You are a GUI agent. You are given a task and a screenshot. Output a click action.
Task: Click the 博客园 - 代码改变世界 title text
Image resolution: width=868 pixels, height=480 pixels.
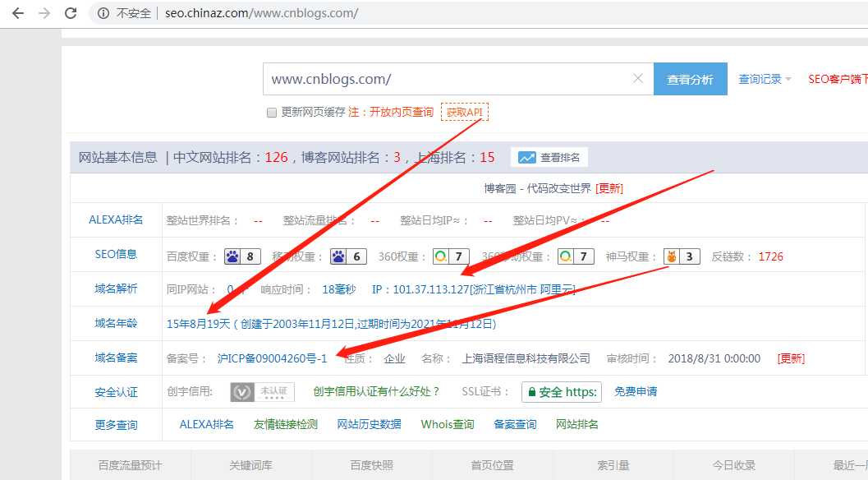538,188
